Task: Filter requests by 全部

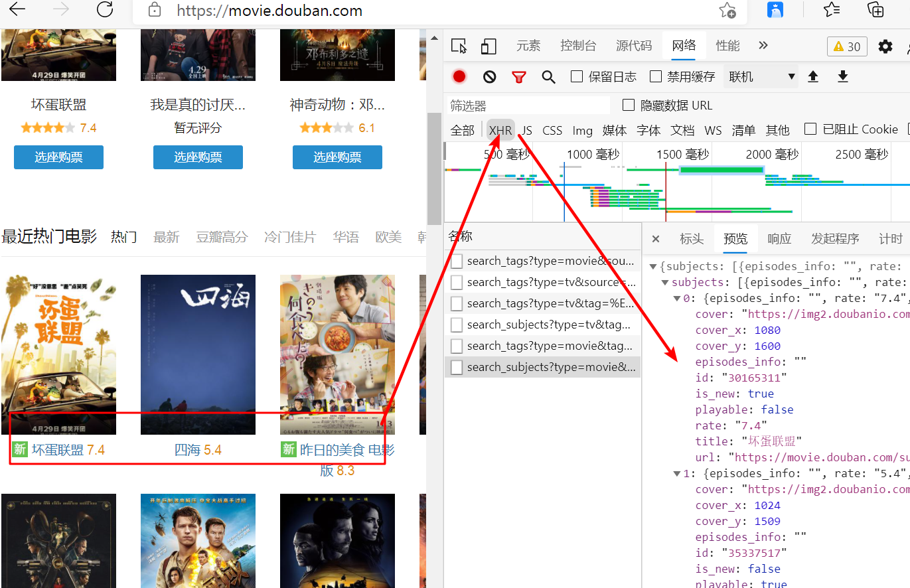Action: [x=463, y=130]
